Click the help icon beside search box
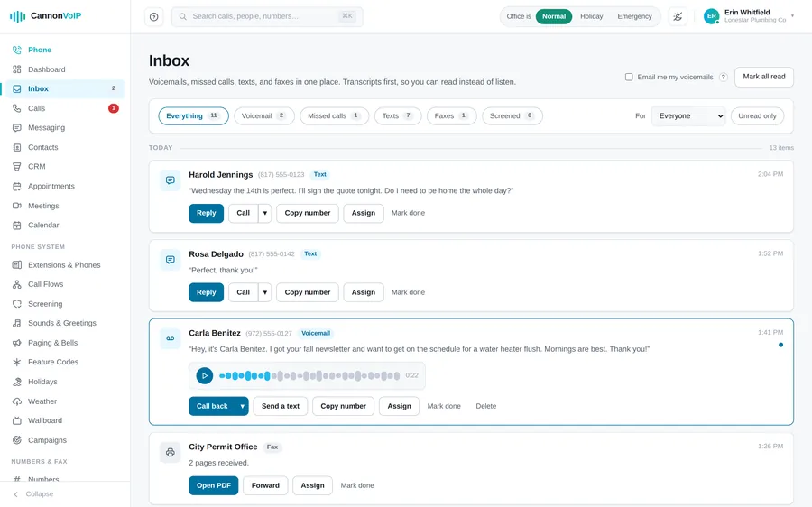812x507 pixels. coord(153,16)
